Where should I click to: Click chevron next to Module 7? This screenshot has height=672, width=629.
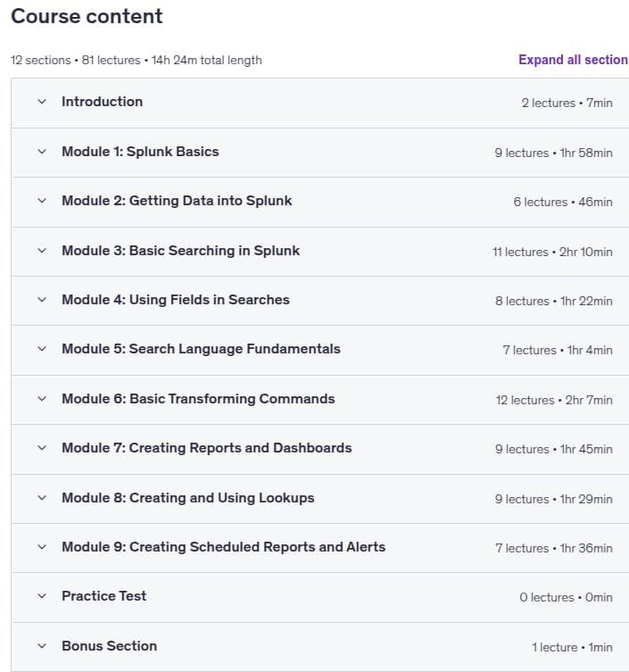pyautogui.click(x=42, y=448)
